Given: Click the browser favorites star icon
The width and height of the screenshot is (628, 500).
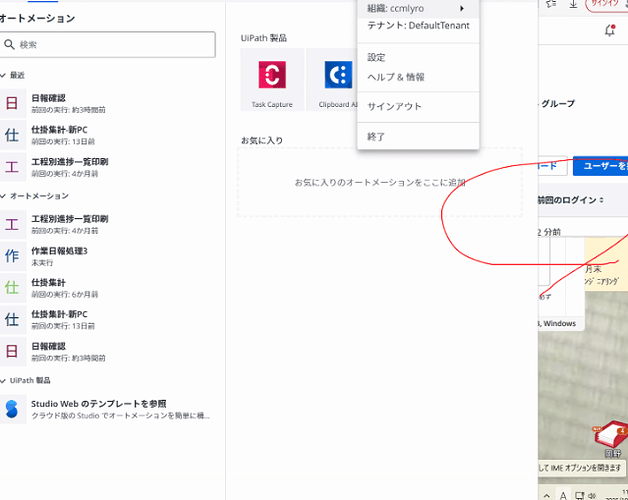Looking at the screenshot, I should click(x=552, y=4).
